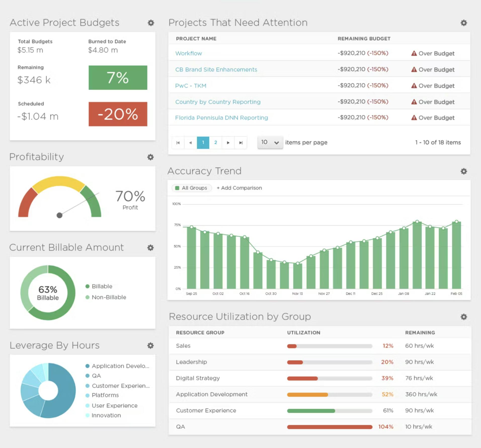Toggle Customer Experien... legend item
481x448 pixels.
tap(117, 386)
